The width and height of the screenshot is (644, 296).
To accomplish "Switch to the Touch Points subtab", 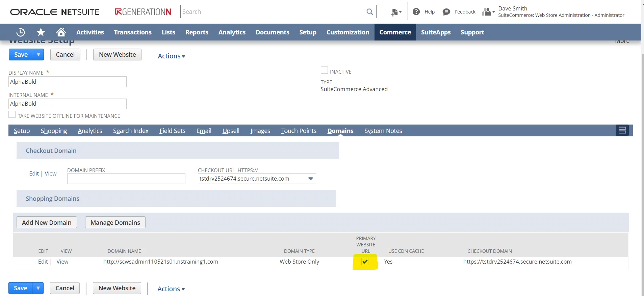I will coord(299,131).
